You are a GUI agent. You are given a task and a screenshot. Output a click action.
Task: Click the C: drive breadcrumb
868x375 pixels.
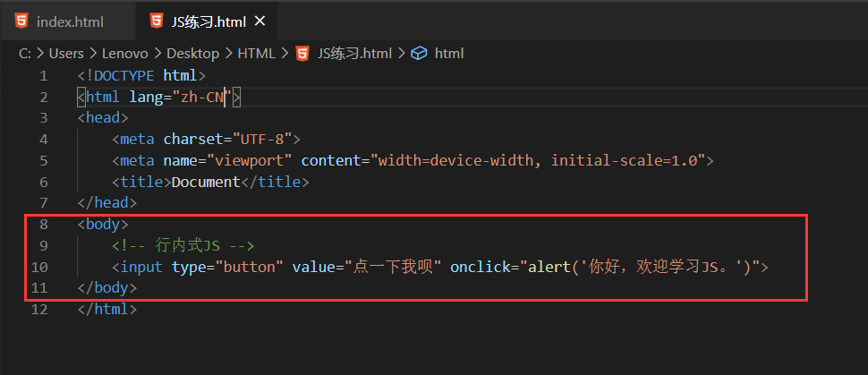tap(25, 54)
